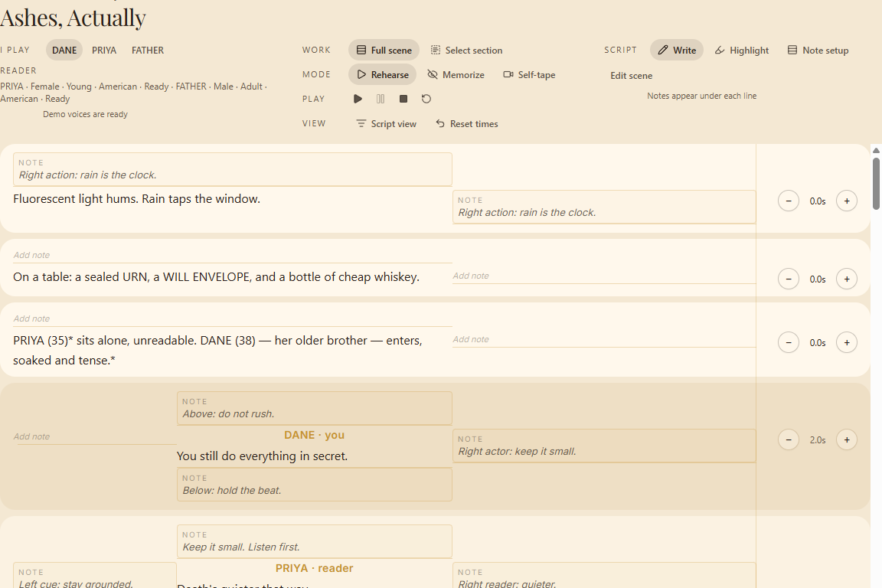Viewport: 882px width, 588px height.
Task: Choose PRIYA as the role I play
Action: [x=104, y=50]
